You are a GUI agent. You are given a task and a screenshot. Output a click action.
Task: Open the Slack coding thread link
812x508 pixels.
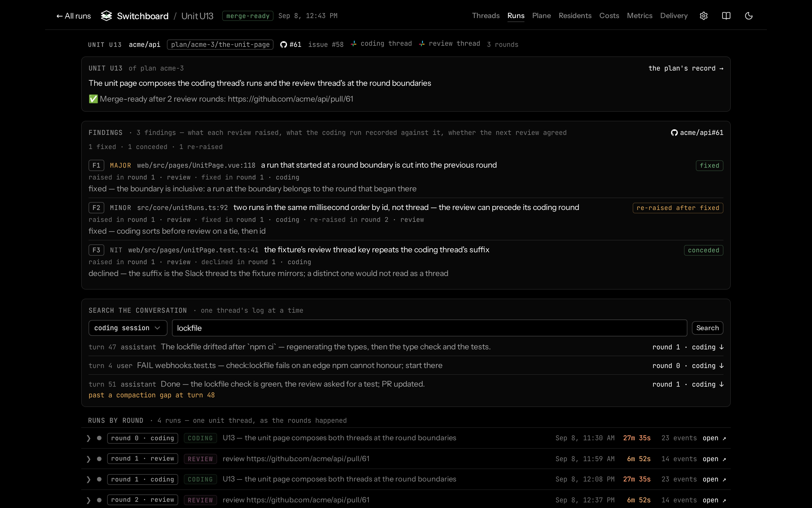(381, 44)
